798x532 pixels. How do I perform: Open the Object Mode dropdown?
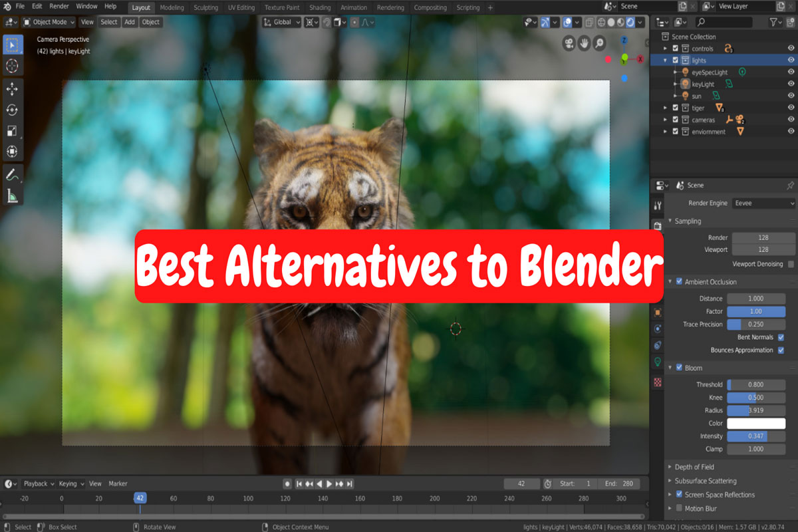[49, 22]
